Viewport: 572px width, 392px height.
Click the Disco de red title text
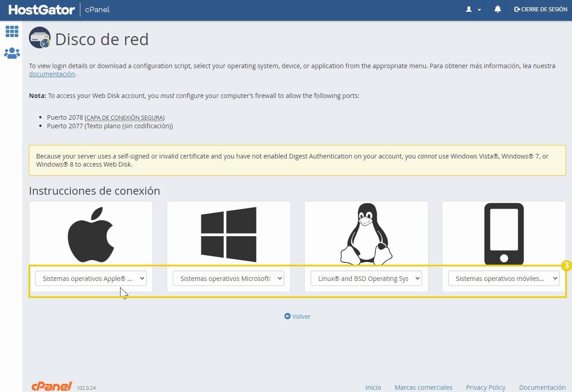102,39
